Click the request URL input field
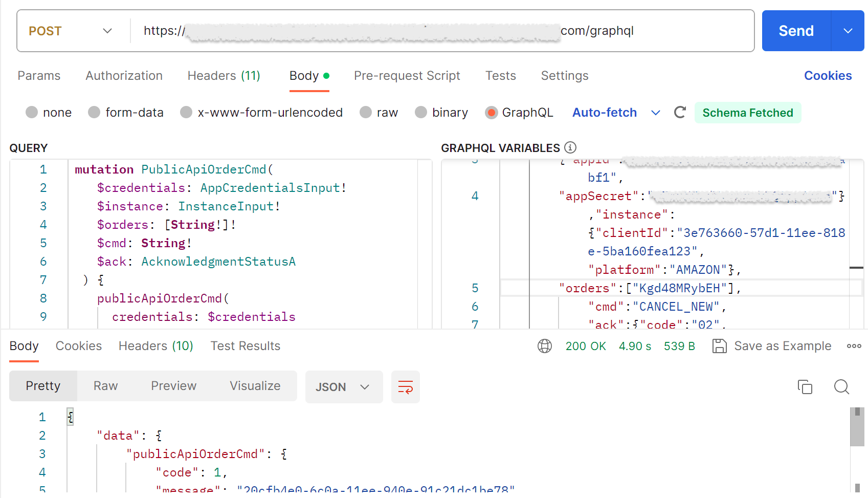Viewport: 868px width, 498px height. pyautogui.click(x=389, y=31)
